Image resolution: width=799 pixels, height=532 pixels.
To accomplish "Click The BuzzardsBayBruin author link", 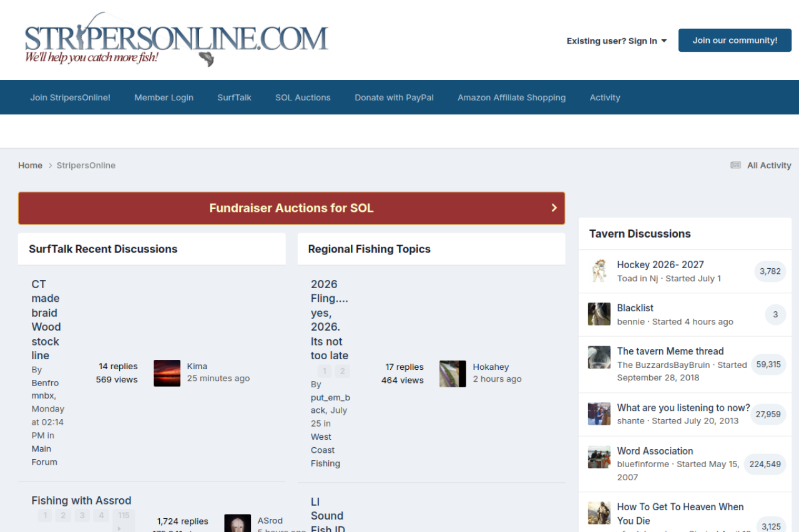I will pyautogui.click(x=664, y=365).
